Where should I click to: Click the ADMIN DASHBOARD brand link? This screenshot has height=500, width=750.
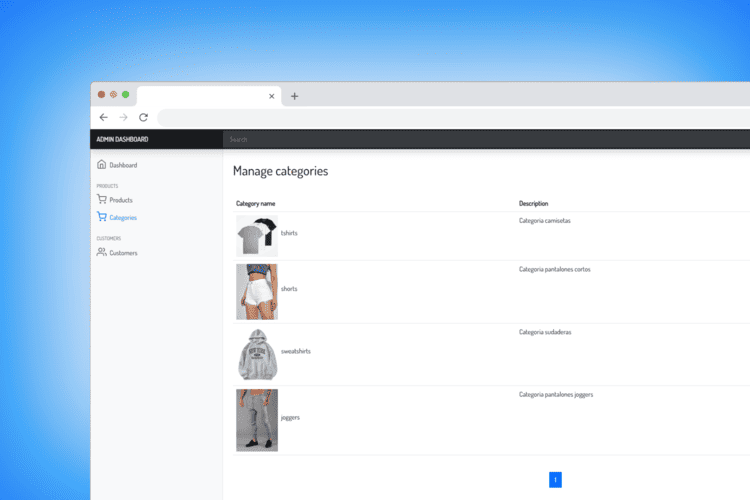(x=122, y=139)
